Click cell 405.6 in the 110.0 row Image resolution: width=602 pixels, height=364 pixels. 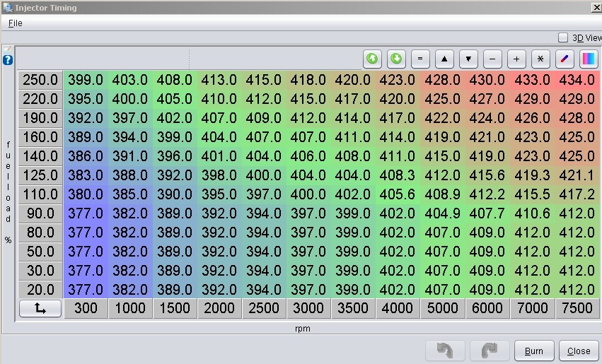click(x=398, y=194)
